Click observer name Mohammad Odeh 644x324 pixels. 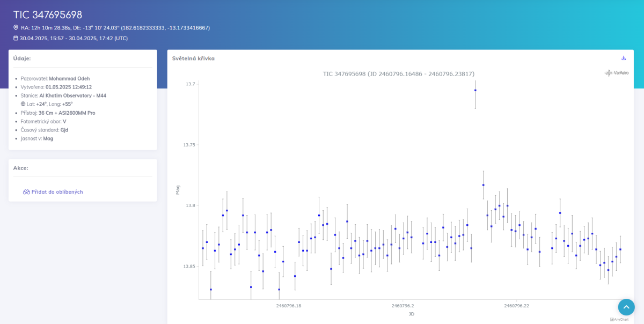click(x=69, y=78)
